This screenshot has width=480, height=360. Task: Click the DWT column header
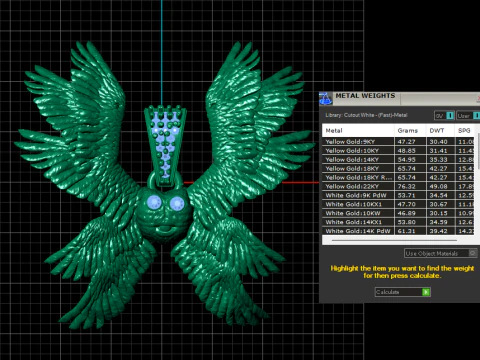[440, 131]
